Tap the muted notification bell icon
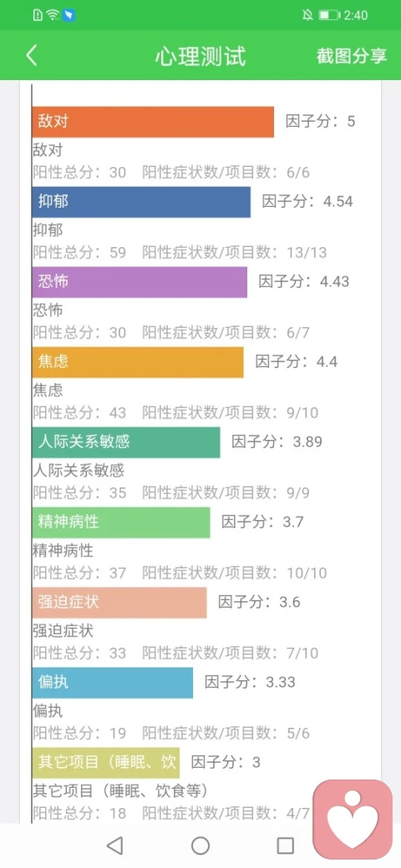The height and width of the screenshot is (868, 401). tap(307, 15)
